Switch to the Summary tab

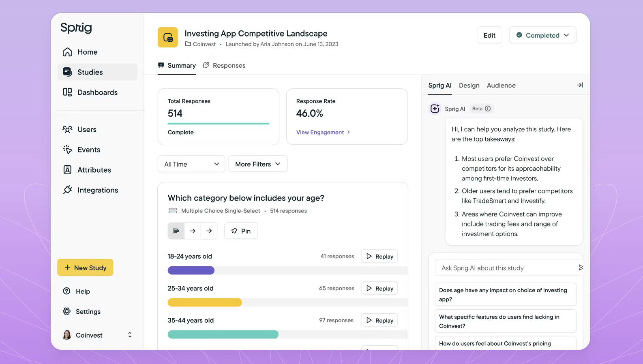177,66
